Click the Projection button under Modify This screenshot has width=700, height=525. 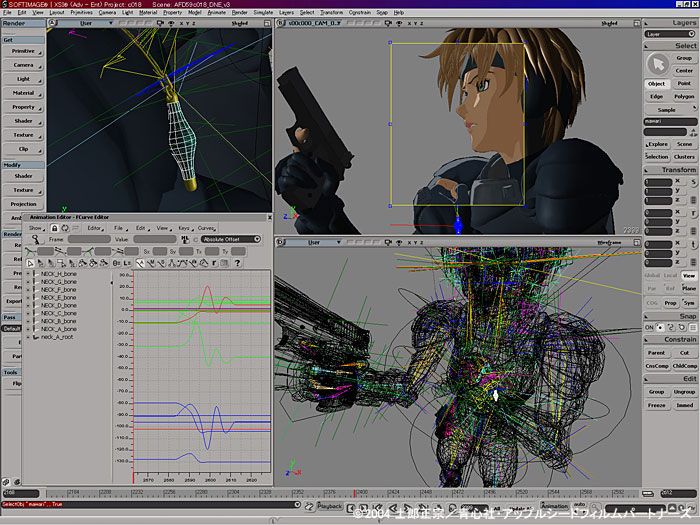(23, 204)
